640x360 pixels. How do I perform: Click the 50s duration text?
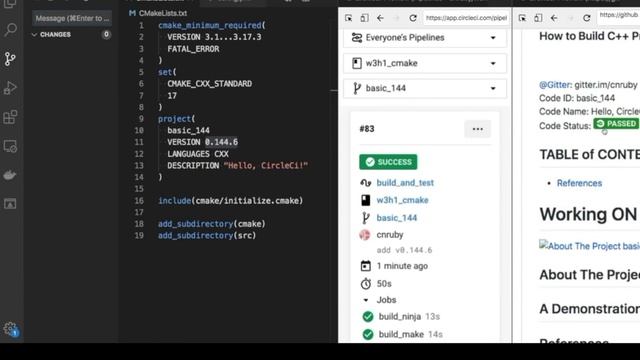coord(384,284)
